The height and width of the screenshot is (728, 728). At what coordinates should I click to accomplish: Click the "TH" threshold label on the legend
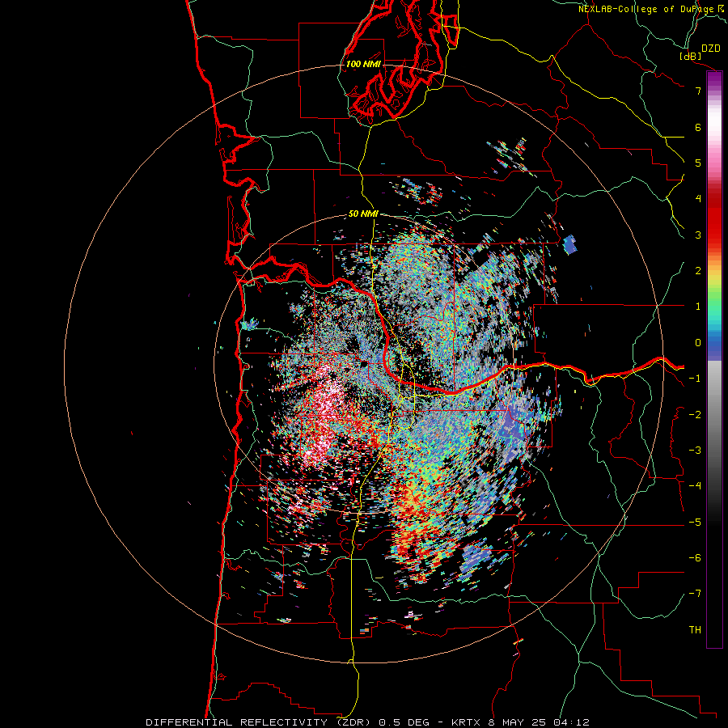tap(695, 630)
